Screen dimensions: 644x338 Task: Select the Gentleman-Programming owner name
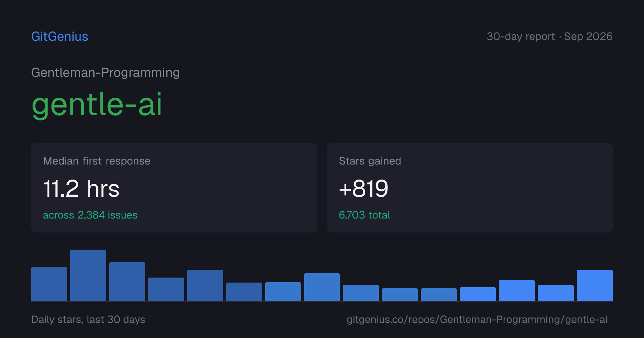coord(106,73)
